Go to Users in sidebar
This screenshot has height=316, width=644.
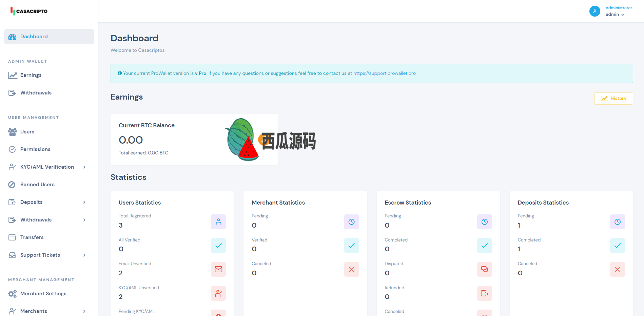[27, 132]
